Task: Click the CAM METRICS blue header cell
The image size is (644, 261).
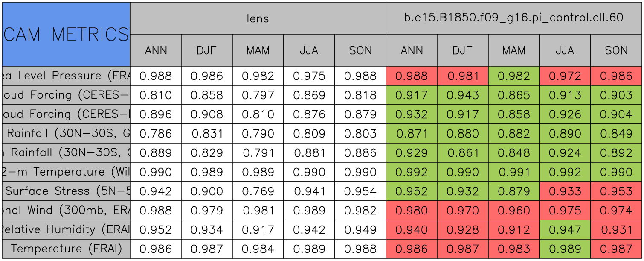Action: coord(66,34)
